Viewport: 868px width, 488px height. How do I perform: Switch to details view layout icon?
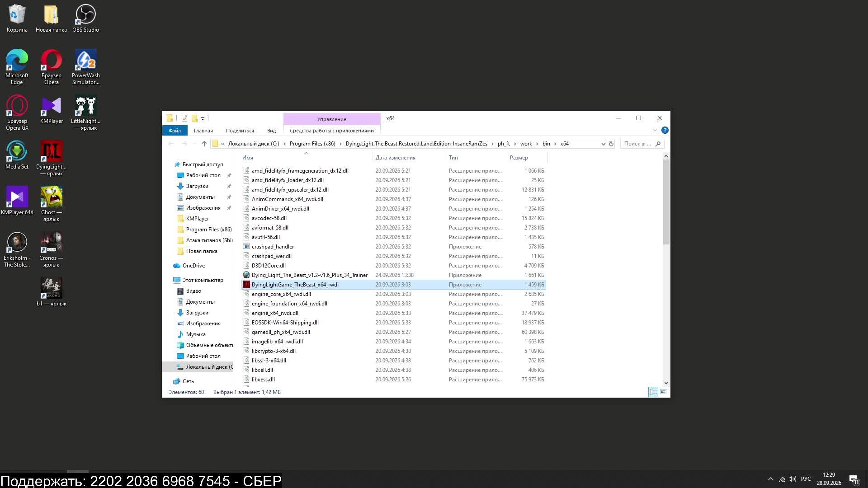pos(653,392)
